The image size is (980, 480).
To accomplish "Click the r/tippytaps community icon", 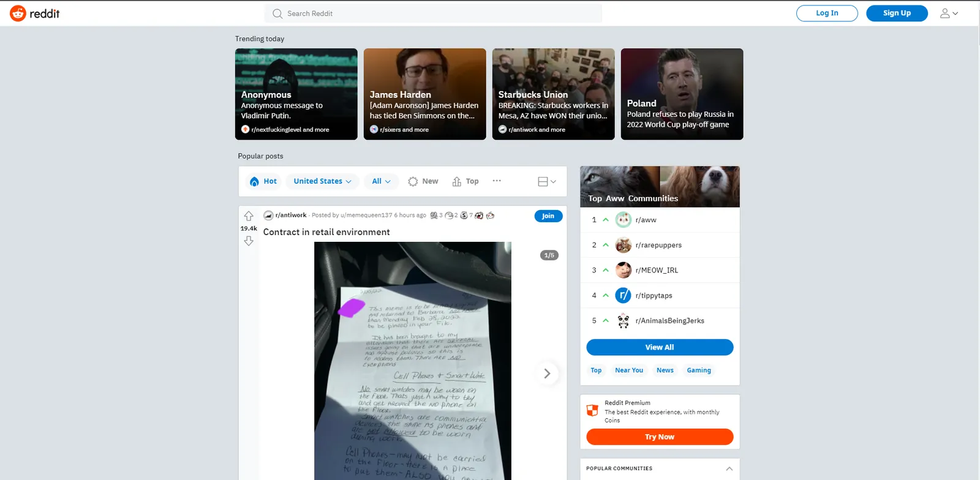I will pos(624,295).
